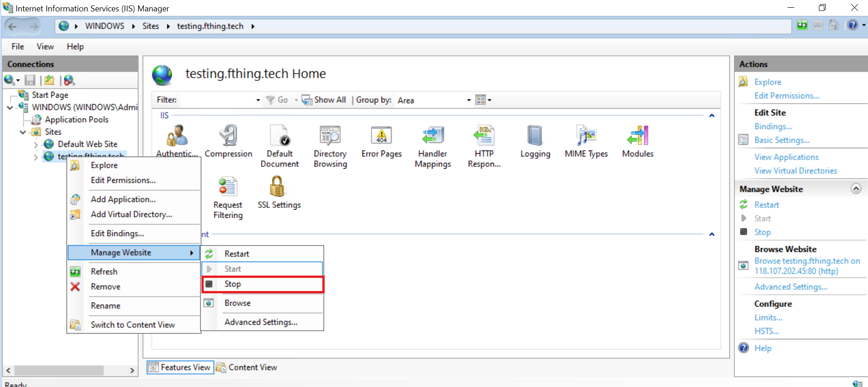The image size is (868, 387).
Task: Select Application Pools in the tree
Action: pyautogui.click(x=76, y=120)
